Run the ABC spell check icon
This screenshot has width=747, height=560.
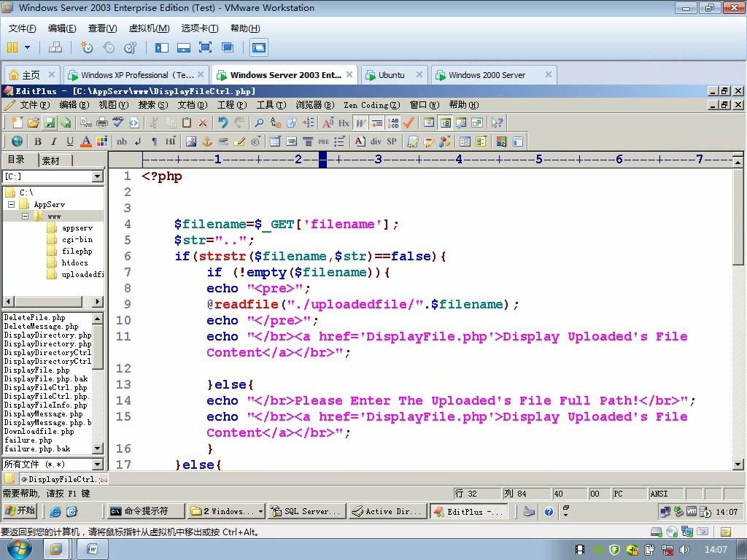117,122
